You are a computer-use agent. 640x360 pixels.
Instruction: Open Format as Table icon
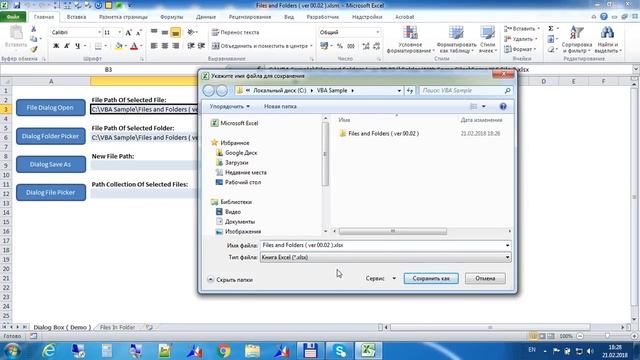pyautogui.click(x=456, y=33)
